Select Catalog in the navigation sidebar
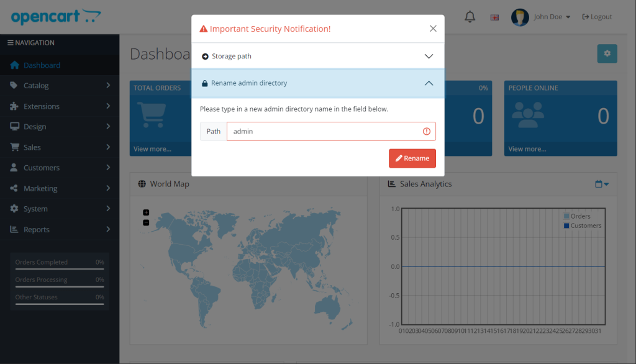The height and width of the screenshot is (364, 636). [37, 85]
